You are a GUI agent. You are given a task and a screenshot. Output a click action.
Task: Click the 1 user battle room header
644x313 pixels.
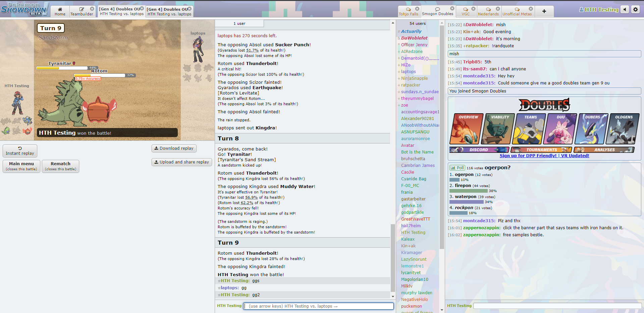(x=239, y=23)
